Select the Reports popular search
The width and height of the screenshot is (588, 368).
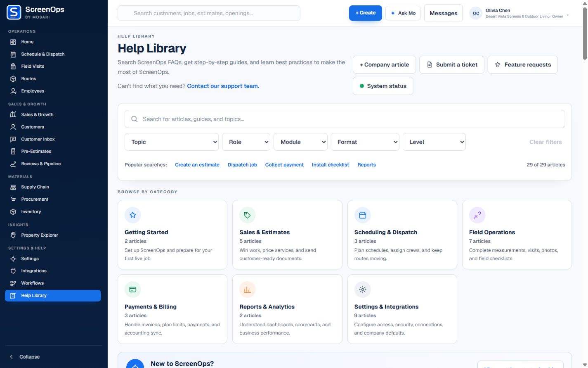pyautogui.click(x=366, y=165)
